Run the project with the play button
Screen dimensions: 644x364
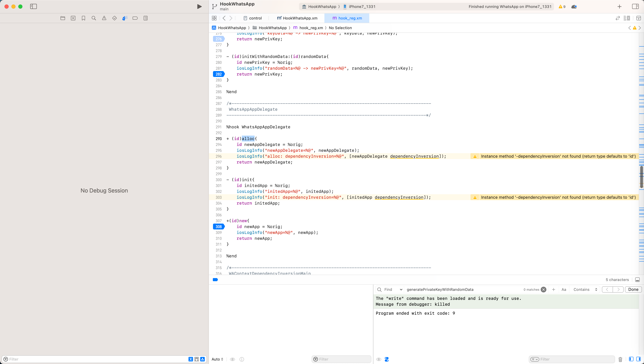(x=199, y=7)
